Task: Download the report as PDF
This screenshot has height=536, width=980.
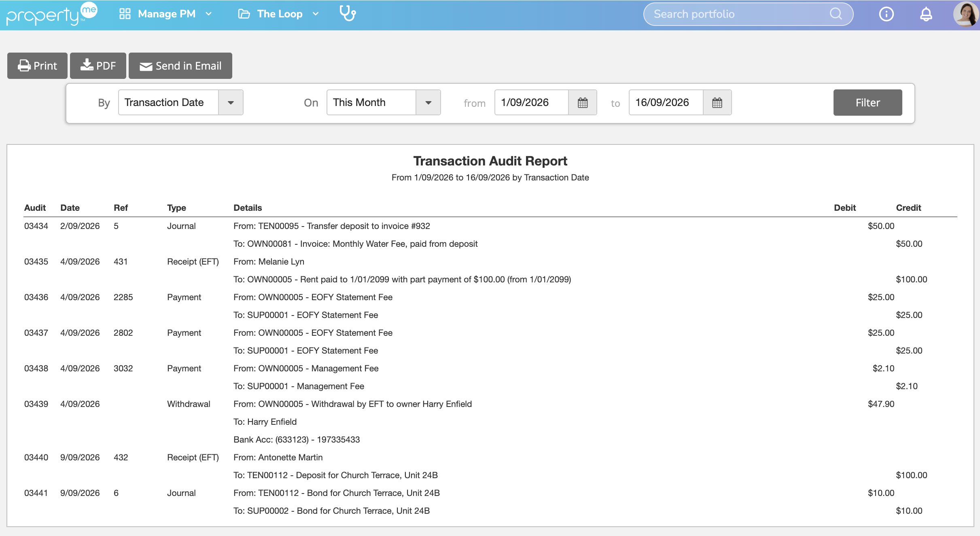Action: (x=98, y=66)
